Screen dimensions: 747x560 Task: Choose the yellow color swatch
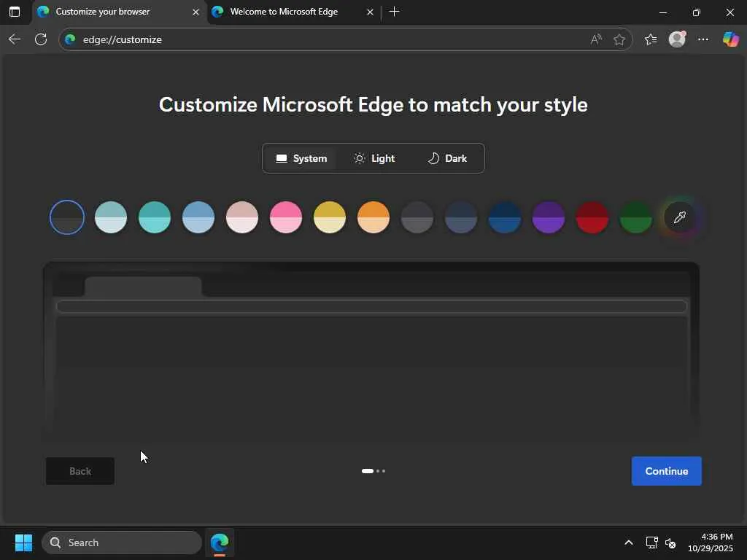click(x=330, y=217)
